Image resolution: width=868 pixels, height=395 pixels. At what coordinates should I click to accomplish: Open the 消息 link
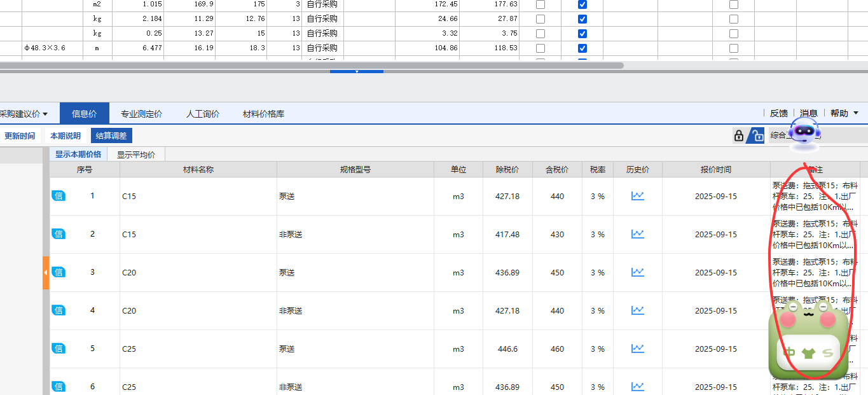point(808,113)
